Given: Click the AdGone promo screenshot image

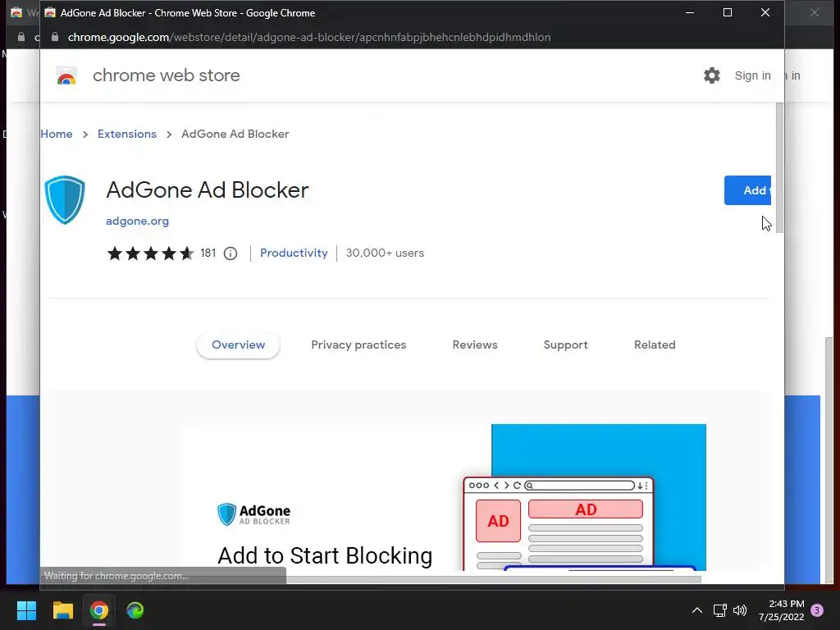Looking at the screenshot, I should pyautogui.click(x=444, y=497).
